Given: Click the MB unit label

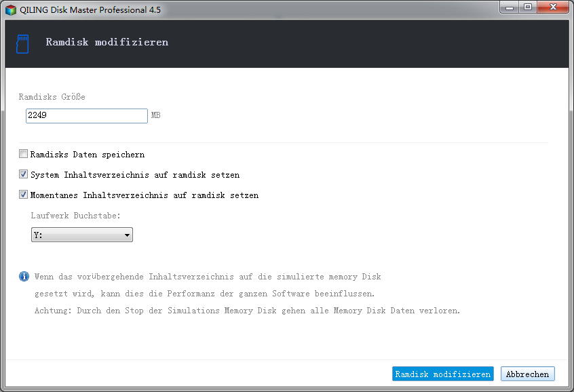Looking at the screenshot, I should [156, 115].
